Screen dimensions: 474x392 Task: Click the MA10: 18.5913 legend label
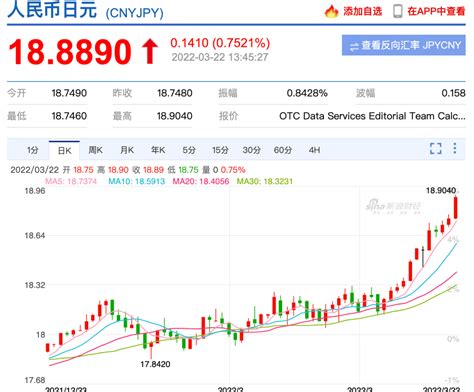click(x=137, y=181)
